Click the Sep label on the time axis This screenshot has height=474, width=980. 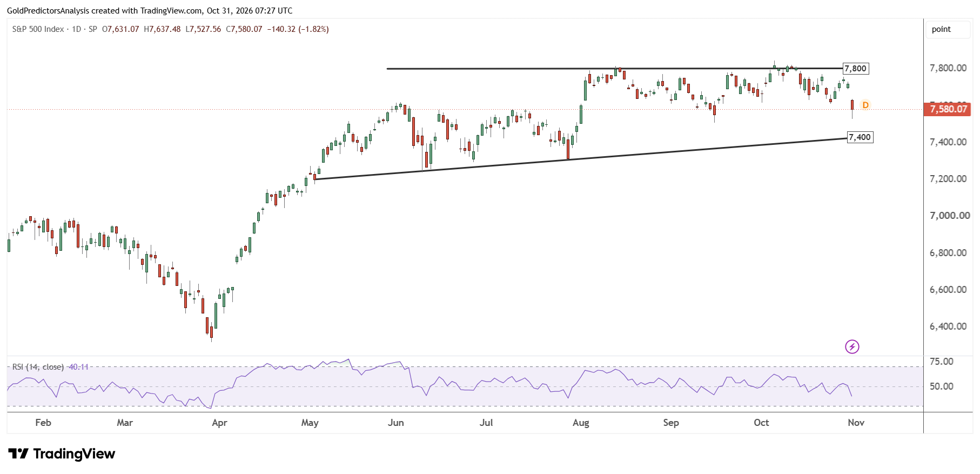[x=671, y=423]
